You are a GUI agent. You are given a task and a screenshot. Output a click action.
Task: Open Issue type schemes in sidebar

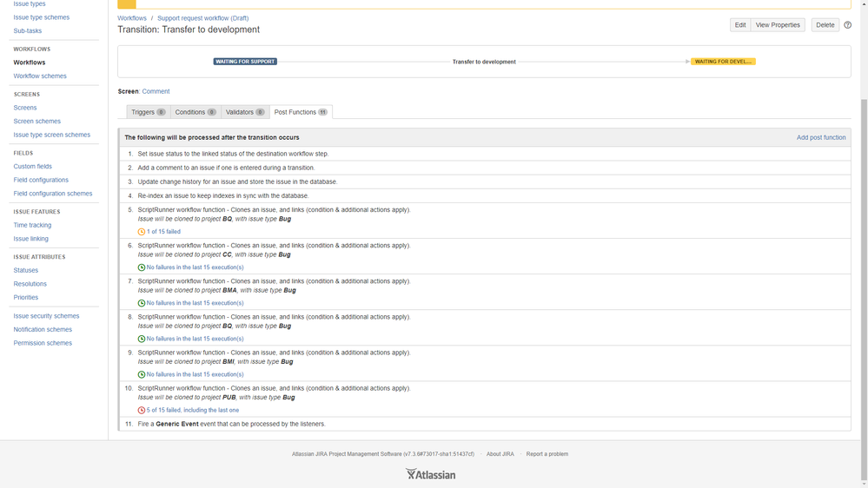[42, 17]
